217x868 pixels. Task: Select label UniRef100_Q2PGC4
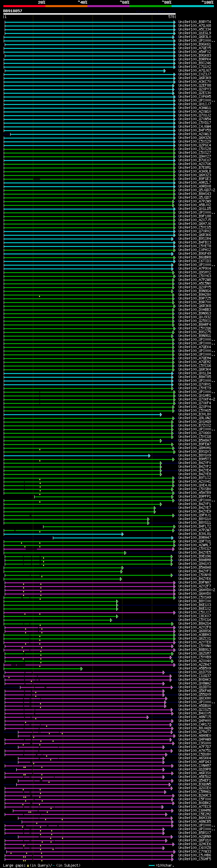[x=195, y=145]
